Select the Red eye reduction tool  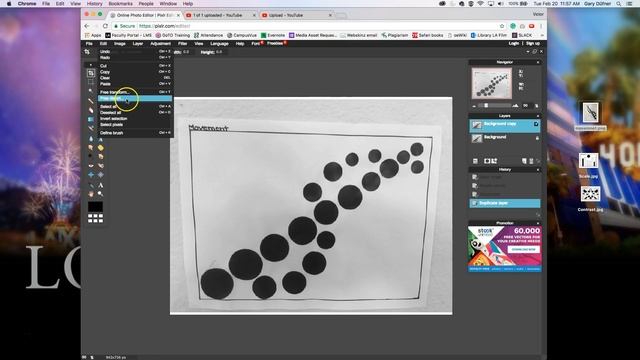pos(91,166)
